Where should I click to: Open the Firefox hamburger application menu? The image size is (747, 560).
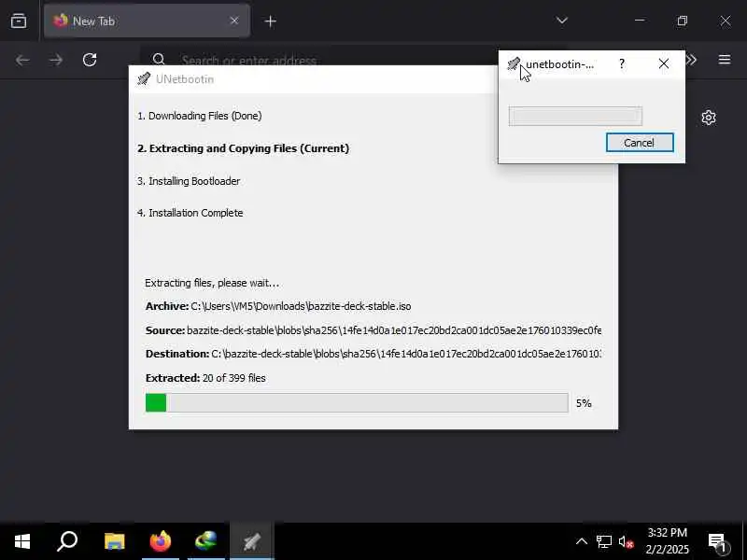725,60
